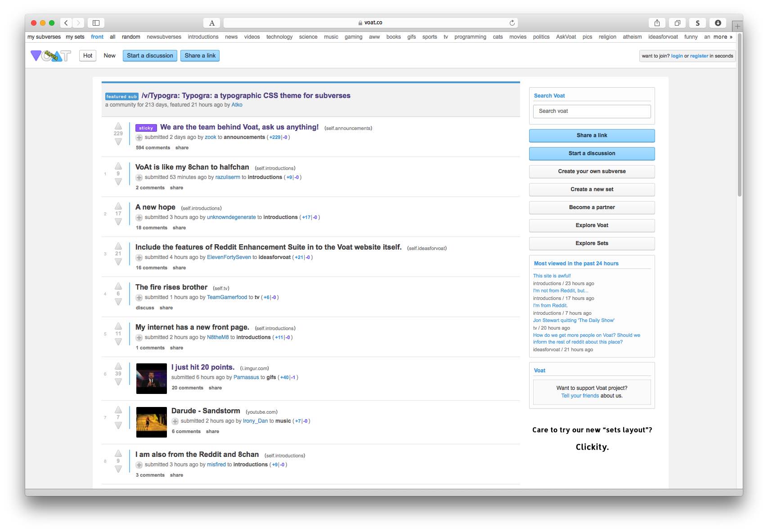The height and width of the screenshot is (532, 768).
Task: Select the "front" tab
Action: [x=97, y=36]
